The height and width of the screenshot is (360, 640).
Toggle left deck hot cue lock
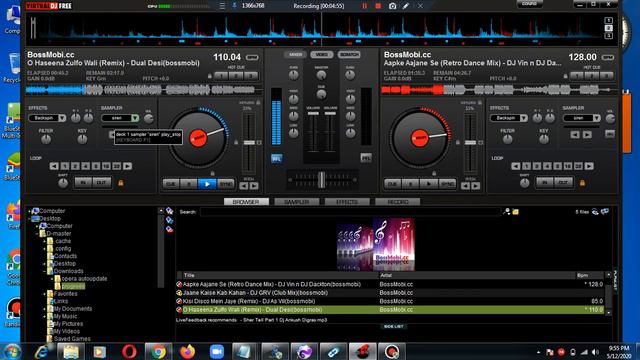pyautogui.click(x=210, y=76)
